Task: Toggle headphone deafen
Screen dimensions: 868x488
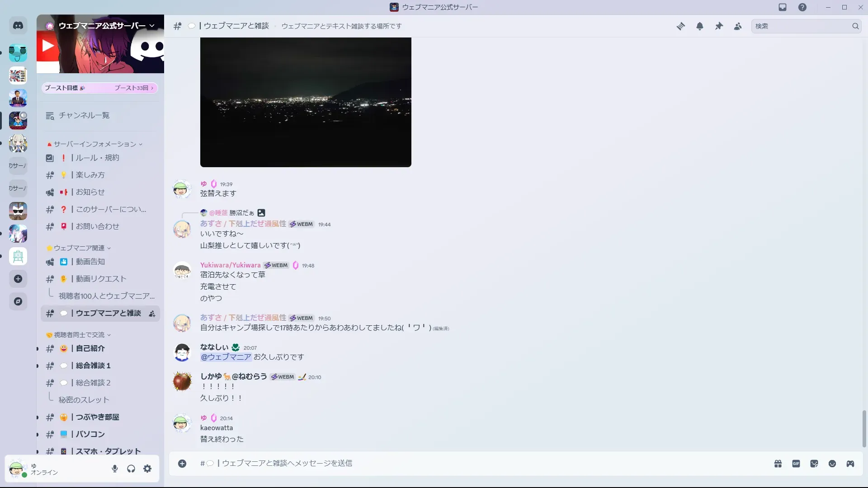Action: coord(131,469)
